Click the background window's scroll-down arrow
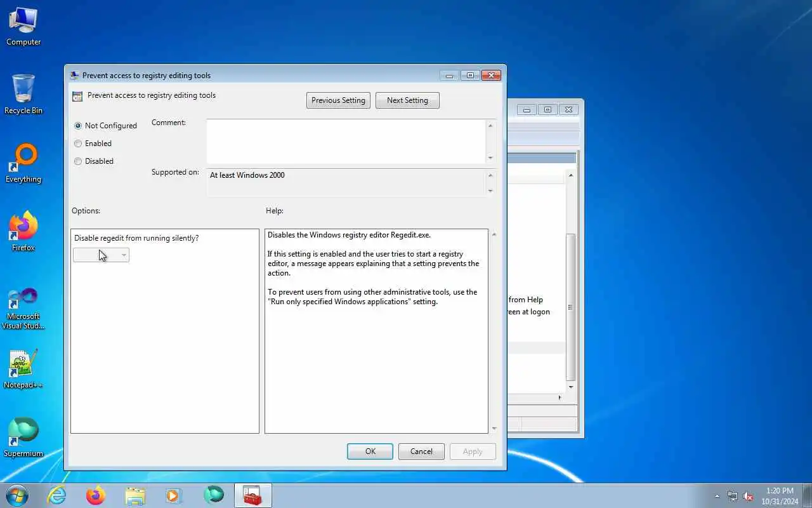The height and width of the screenshot is (508, 812). tap(571, 387)
